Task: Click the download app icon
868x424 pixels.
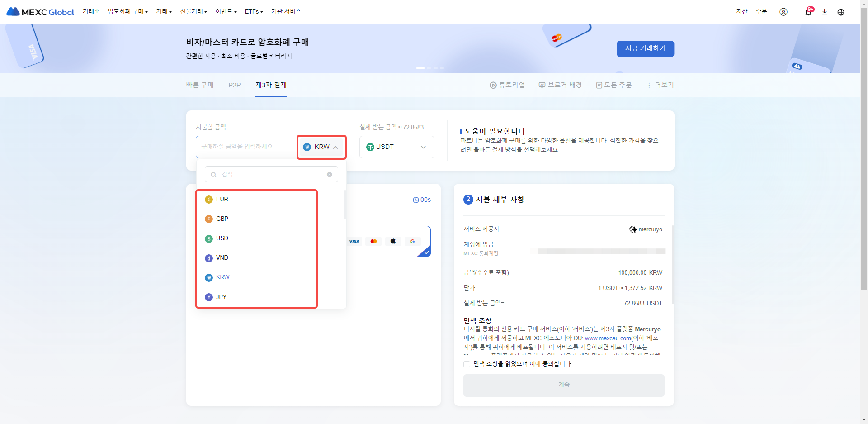Action: pyautogui.click(x=824, y=12)
